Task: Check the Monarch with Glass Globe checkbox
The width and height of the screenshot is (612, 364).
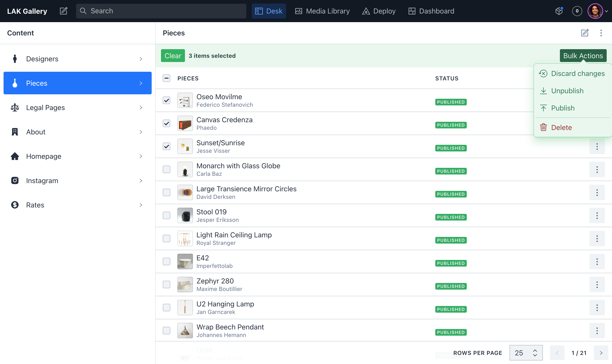Action: (167, 170)
